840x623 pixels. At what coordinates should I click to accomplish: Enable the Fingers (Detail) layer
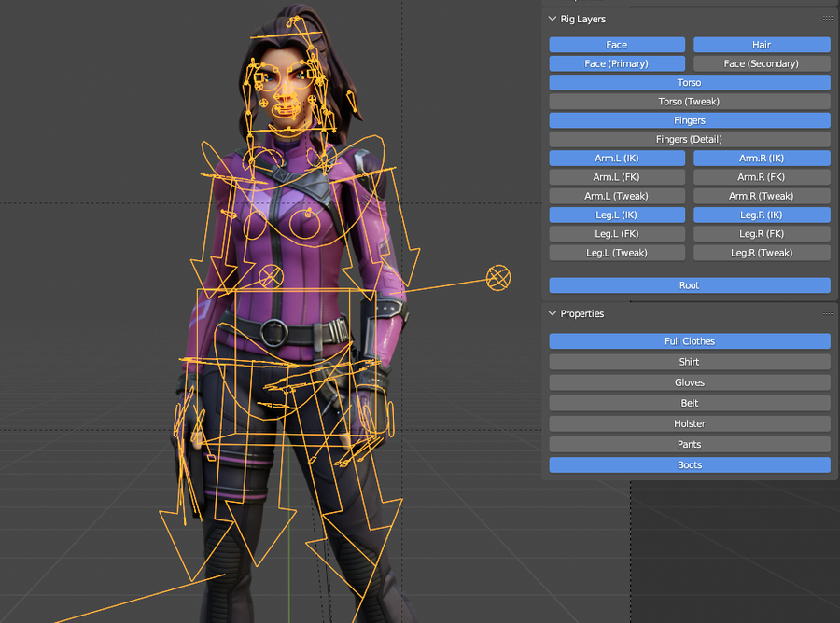(690, 139)
